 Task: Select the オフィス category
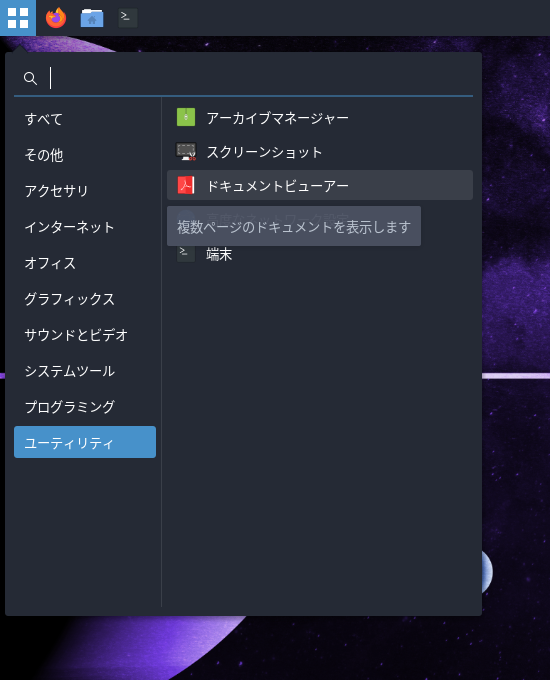(85, 263)
